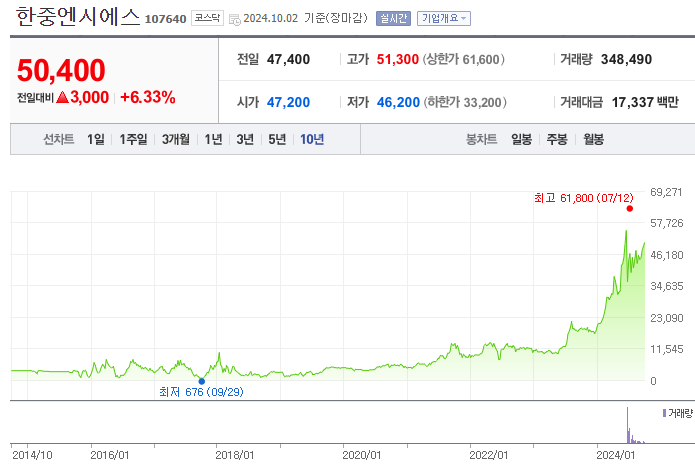Click the 2014/10 x-axis label

point(32,455)
